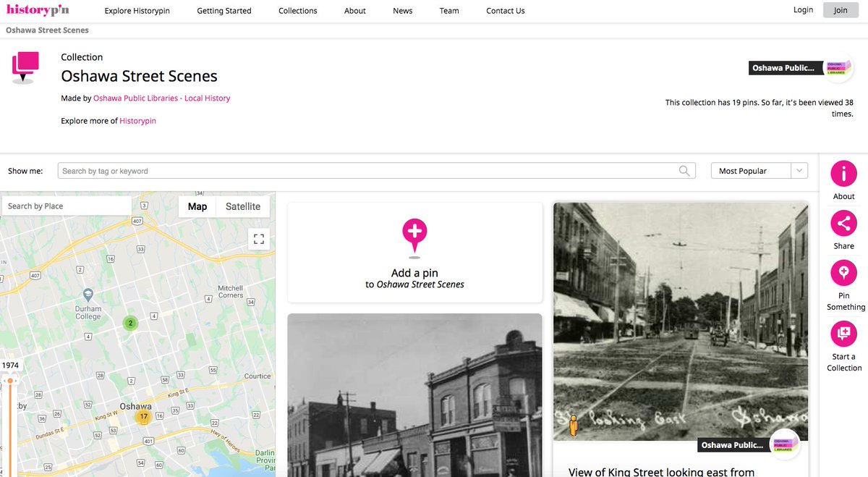Click the Login link
The height and width of the screenshot is (477, 868).
pos(803,10)
